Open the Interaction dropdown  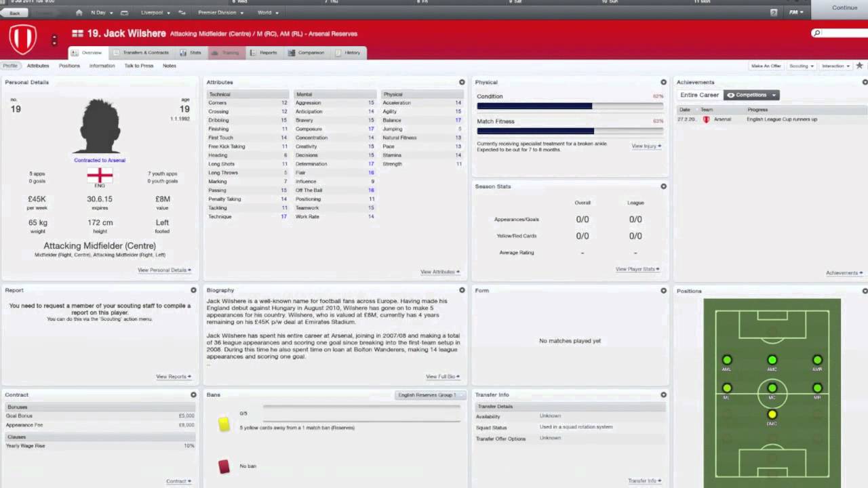point(835,66)
